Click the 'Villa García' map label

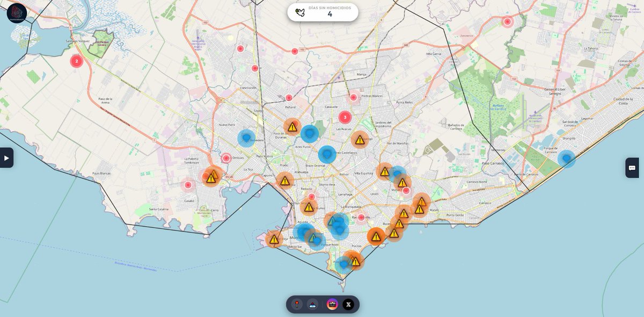coord(435,54)
